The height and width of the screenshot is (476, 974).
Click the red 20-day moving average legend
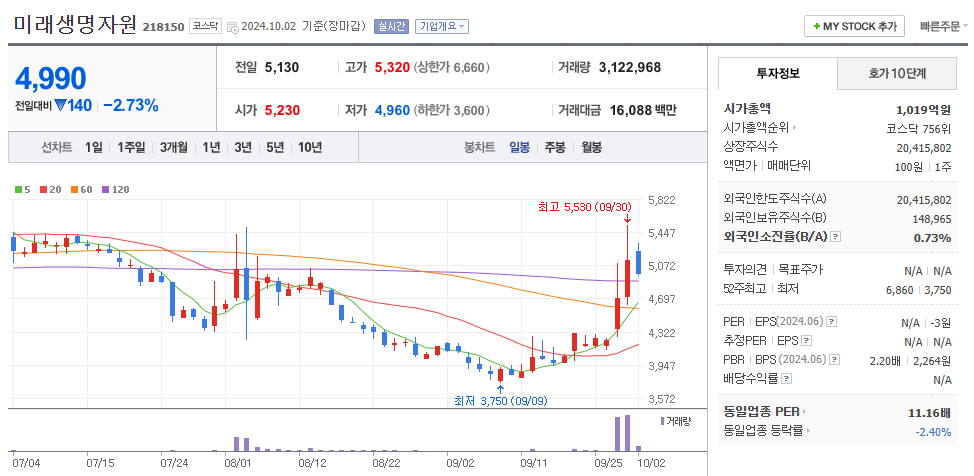(50, 190)
